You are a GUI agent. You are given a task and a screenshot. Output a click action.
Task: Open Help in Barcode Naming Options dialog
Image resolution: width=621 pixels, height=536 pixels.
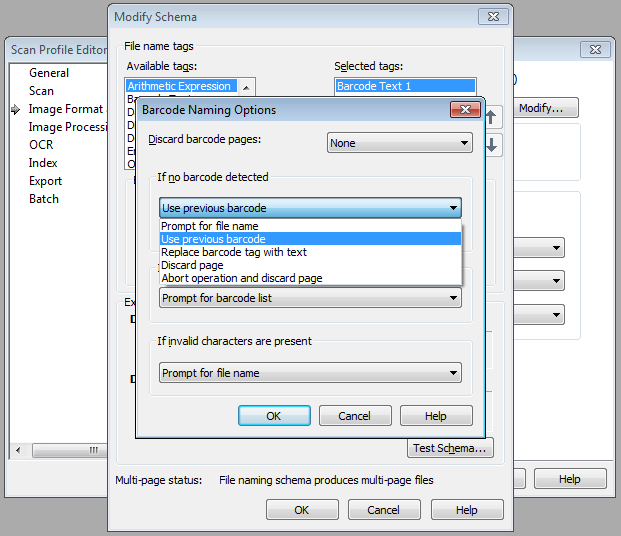tap(436, 416)
